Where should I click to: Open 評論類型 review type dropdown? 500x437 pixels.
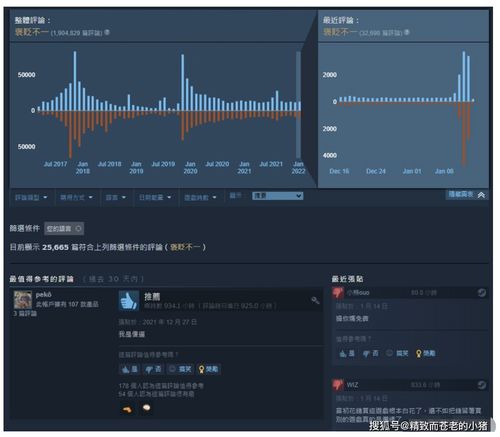[31, 197]
